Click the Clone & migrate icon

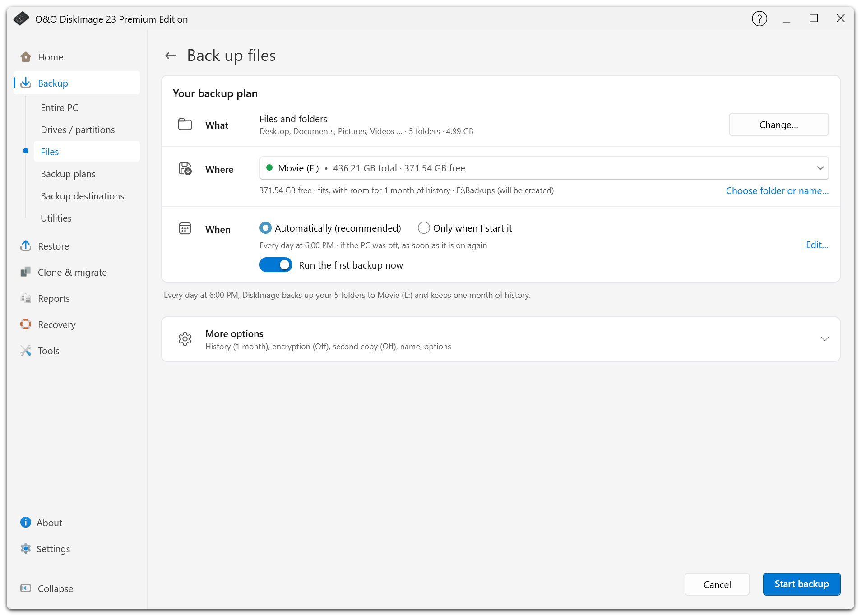point(26,272)
